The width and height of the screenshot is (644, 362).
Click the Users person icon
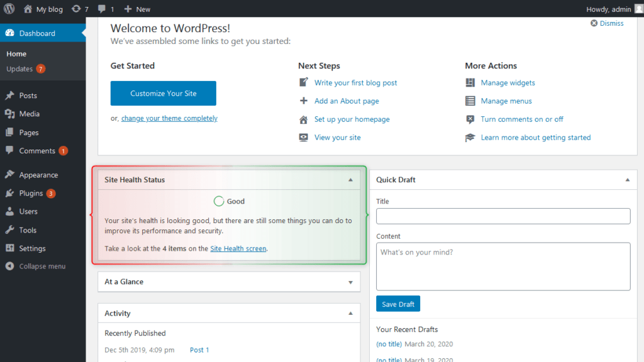click(x=10, y=211)
